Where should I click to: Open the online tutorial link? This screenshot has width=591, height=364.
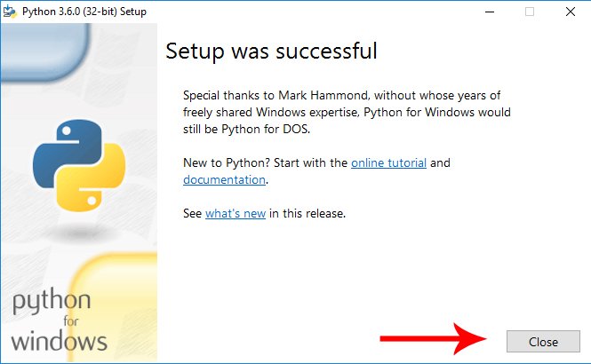388,163
